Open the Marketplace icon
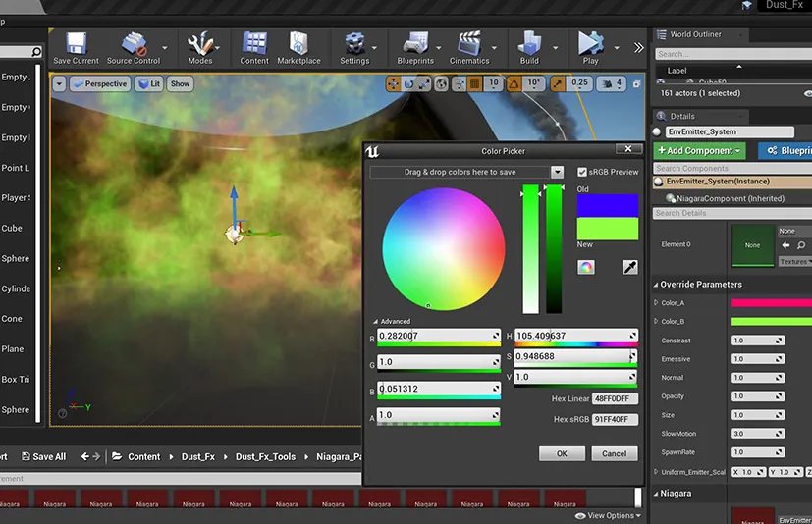Viewport: 812px width, 524px height. point(298,48)
